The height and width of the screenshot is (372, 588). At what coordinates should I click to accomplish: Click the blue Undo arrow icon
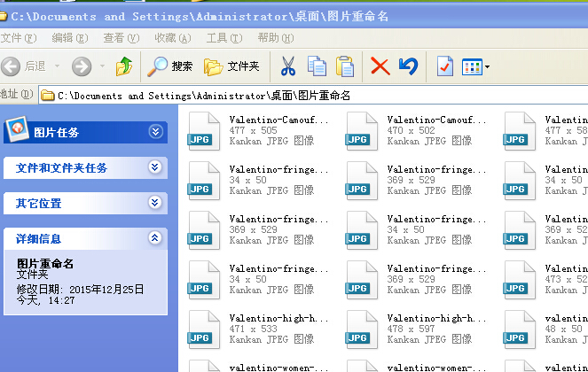(x=408, y=66)
